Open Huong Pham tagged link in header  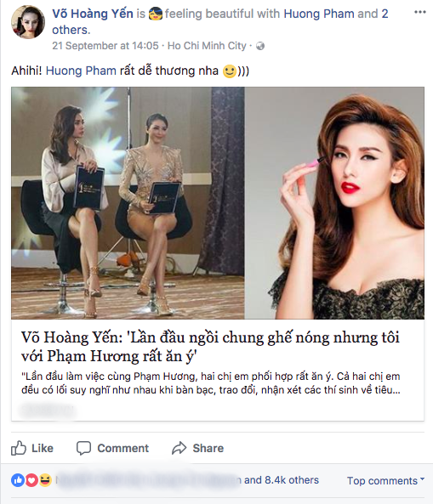(319, 14)
